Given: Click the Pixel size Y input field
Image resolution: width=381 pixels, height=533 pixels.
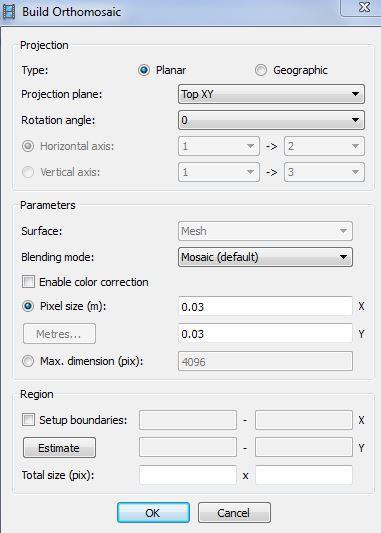Looking at the screenshot, I should point(265,333).
